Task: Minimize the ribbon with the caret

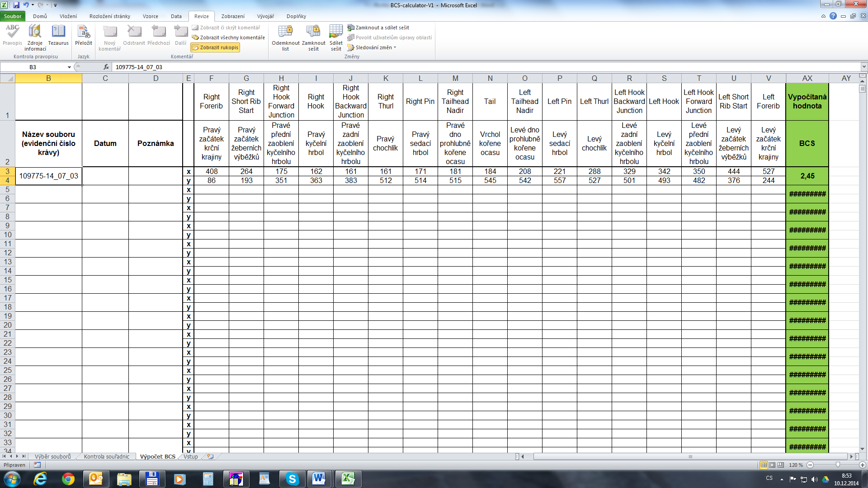Action: pos(823,16)
